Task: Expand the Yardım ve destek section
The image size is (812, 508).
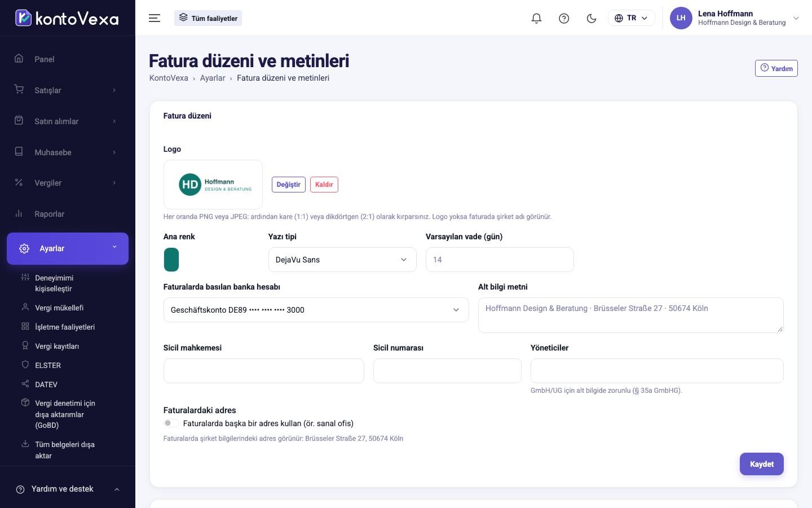Action: (68, 489)
